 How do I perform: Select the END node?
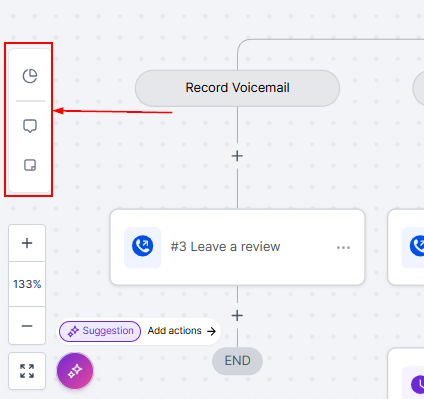(x=237, y=361)
